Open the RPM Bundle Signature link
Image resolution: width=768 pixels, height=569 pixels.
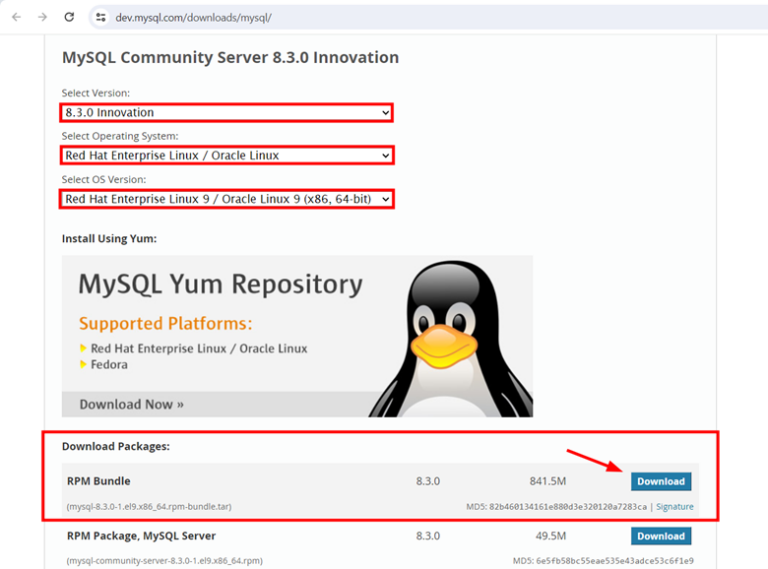[x=674, y=507]
